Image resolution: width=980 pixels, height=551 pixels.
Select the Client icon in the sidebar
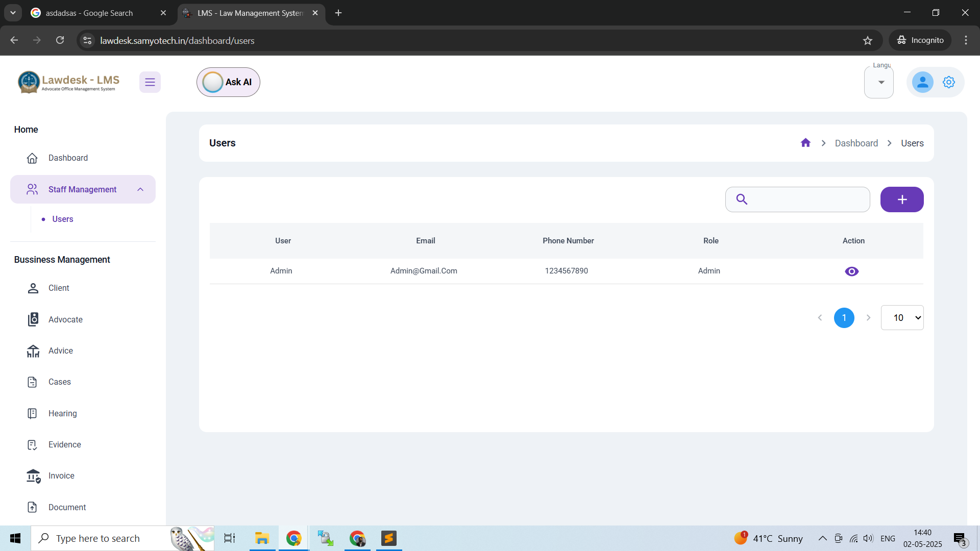click(33, 288)
